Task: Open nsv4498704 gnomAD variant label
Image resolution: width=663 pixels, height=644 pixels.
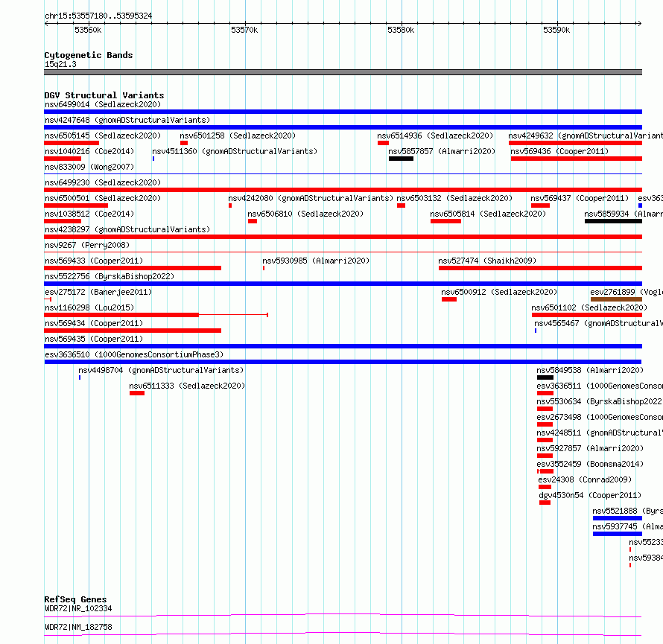Action: 161,370
